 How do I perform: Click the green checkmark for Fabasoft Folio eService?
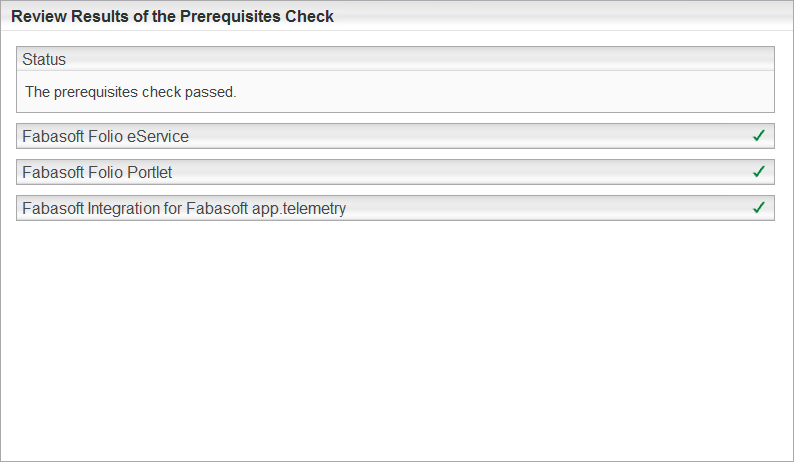point(759,136)
